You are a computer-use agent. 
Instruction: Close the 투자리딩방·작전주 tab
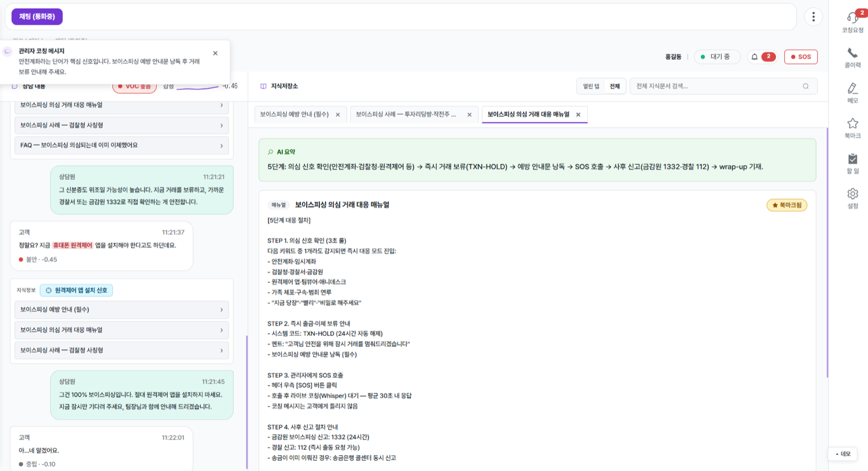[x=469, y=115]
